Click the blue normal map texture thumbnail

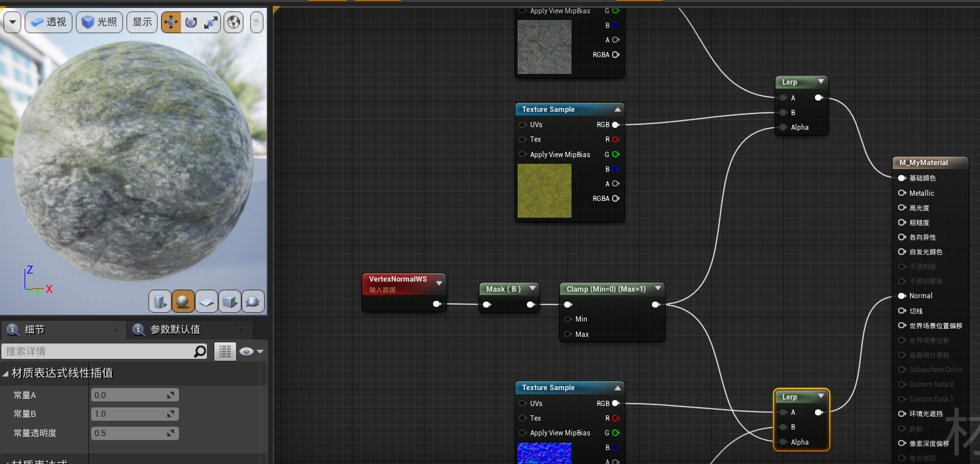(544, 453)
